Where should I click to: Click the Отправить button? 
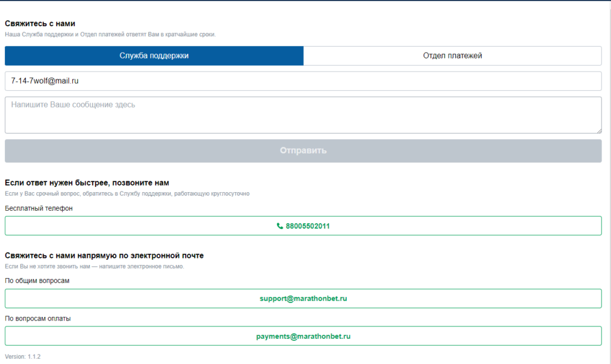click(x=303, y=151)
